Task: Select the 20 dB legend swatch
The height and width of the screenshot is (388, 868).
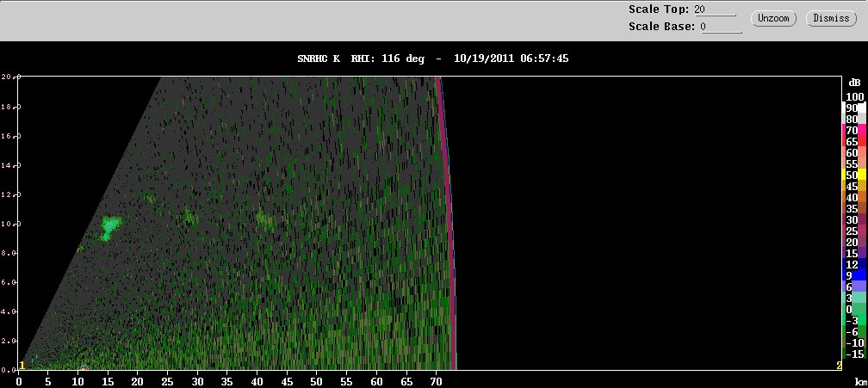Action: tap(855, 243)
